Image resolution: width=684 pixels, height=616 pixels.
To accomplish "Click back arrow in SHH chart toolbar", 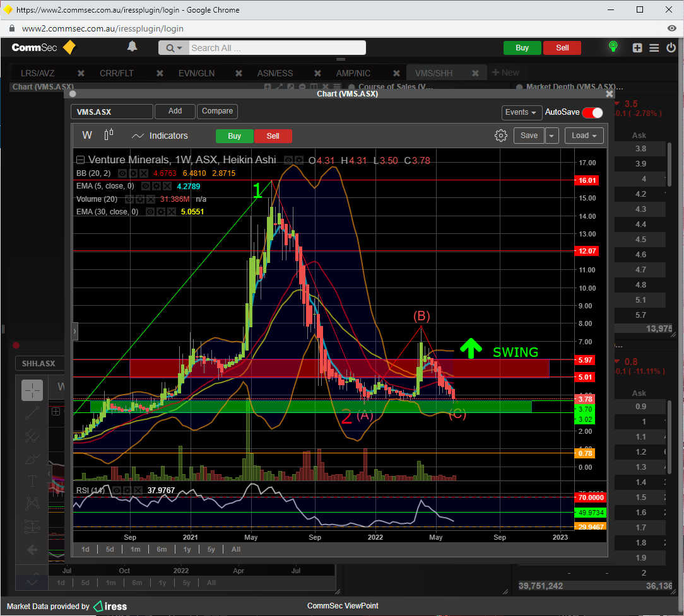I will 32,550.
